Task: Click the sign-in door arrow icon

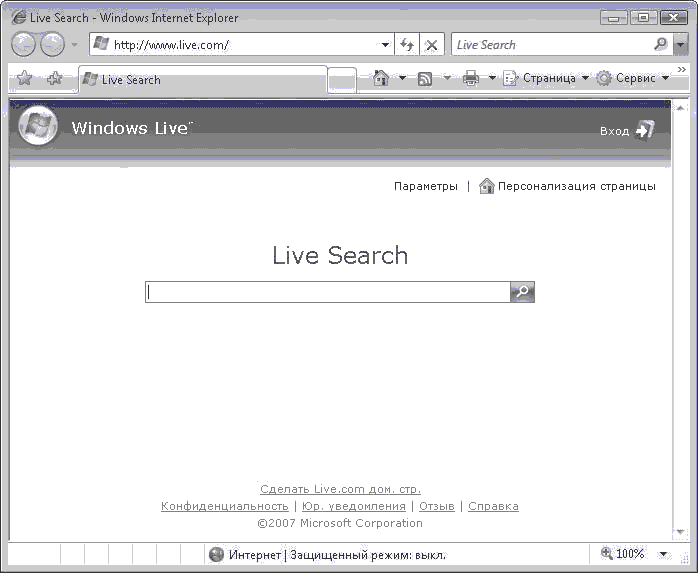Action: [644, 130]
